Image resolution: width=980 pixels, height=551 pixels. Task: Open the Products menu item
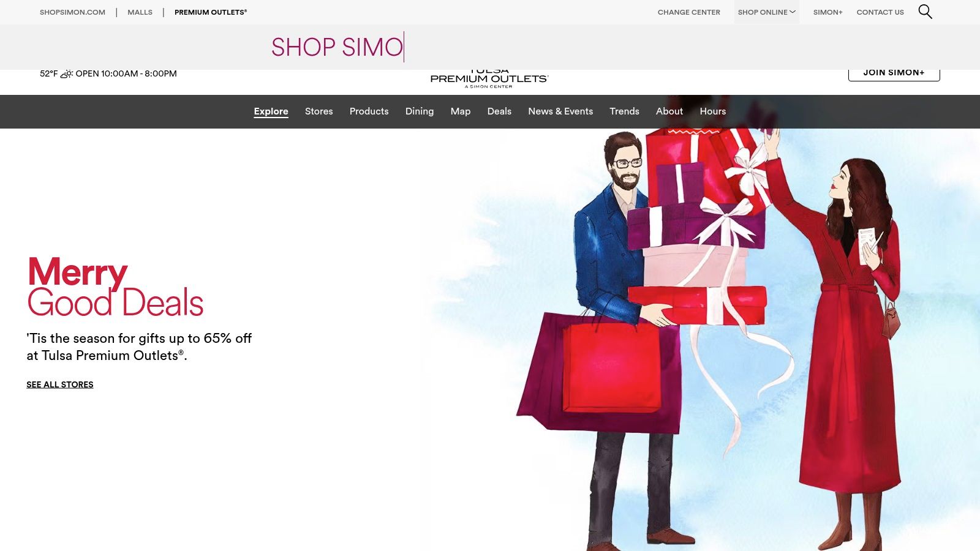[369, 111]
